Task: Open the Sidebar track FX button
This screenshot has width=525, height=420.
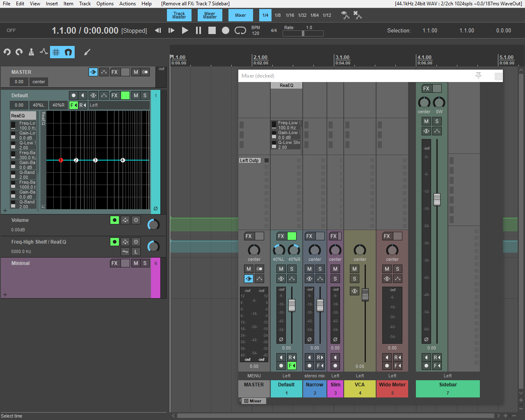Action: [x=426, y=89]
